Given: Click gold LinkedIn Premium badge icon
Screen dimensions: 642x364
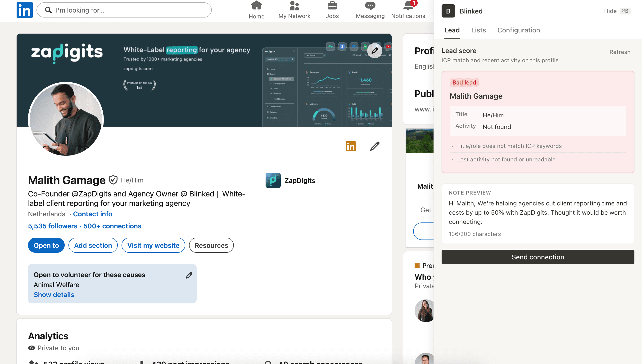Looking at the screenshot, I should coord(351,146).
